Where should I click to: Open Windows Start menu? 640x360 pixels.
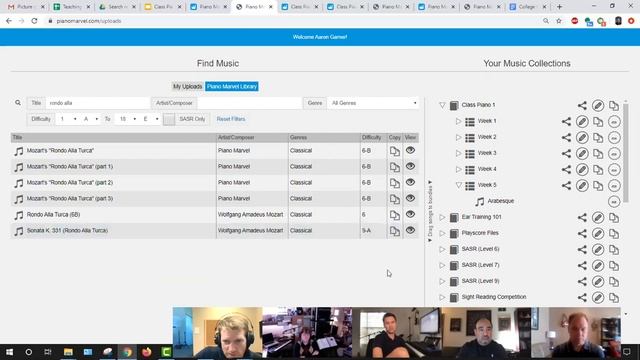(x=9, y=352)
